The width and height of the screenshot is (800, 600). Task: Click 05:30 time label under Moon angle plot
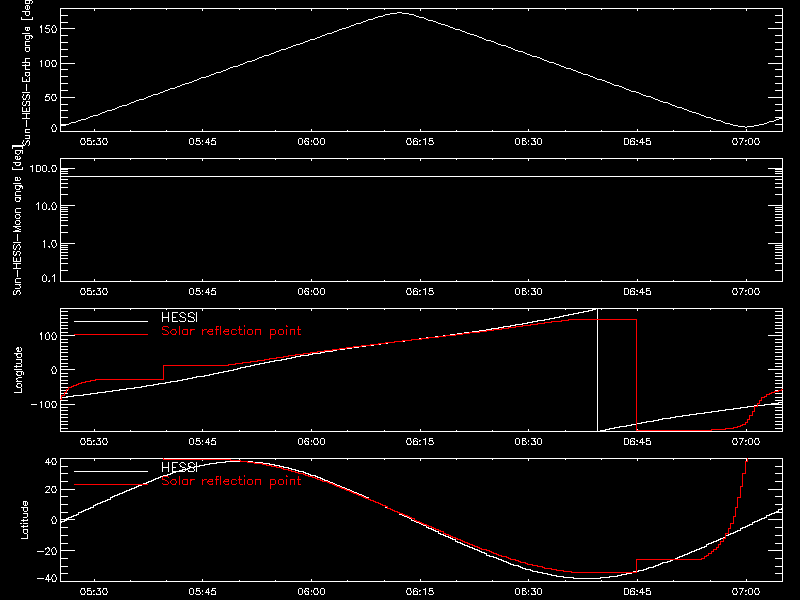94,292
